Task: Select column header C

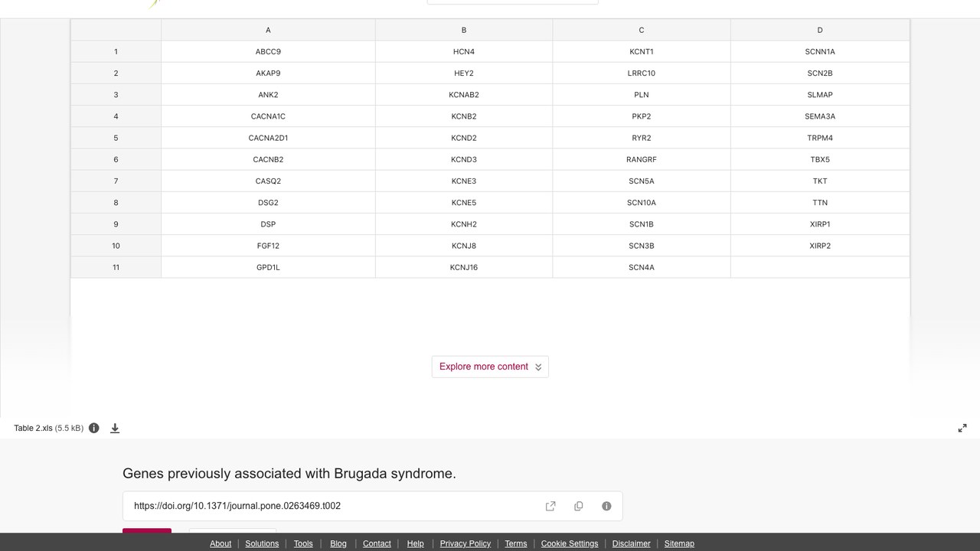Action: 642,30
